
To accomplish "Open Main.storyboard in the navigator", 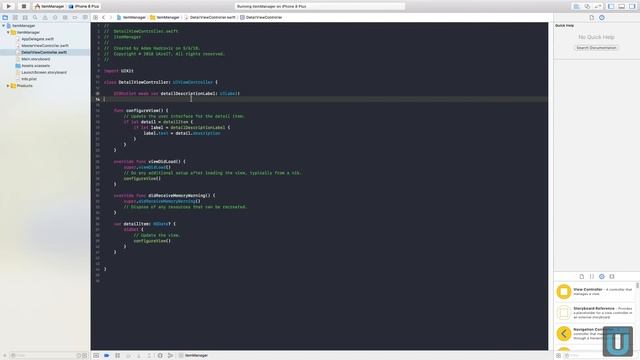I will (x=36, y=59).
